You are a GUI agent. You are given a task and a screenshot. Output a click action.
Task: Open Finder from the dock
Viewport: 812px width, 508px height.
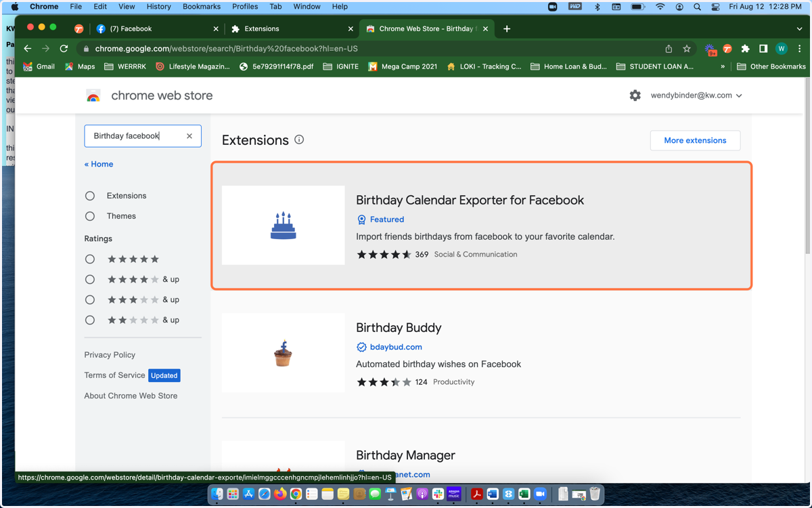tap(217, 494)
